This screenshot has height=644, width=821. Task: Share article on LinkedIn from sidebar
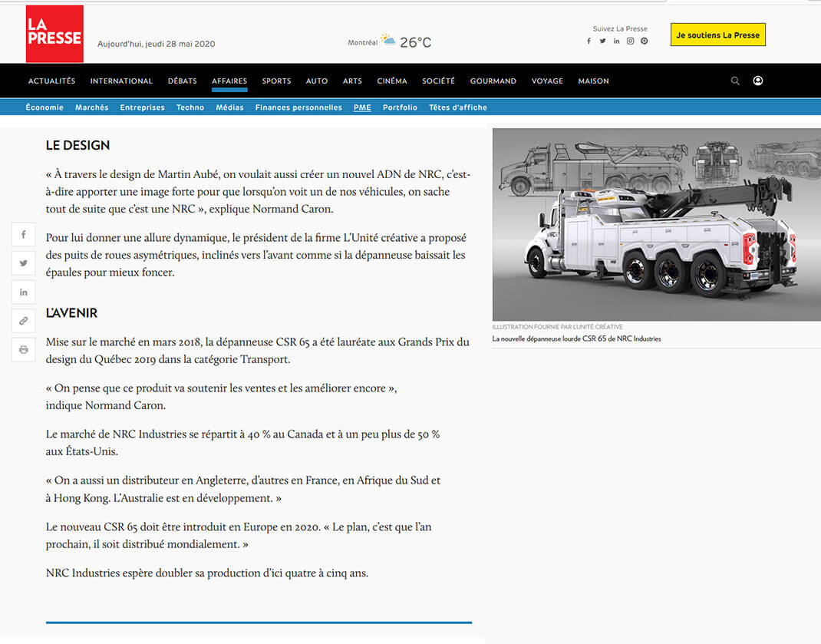coord(24,292)
